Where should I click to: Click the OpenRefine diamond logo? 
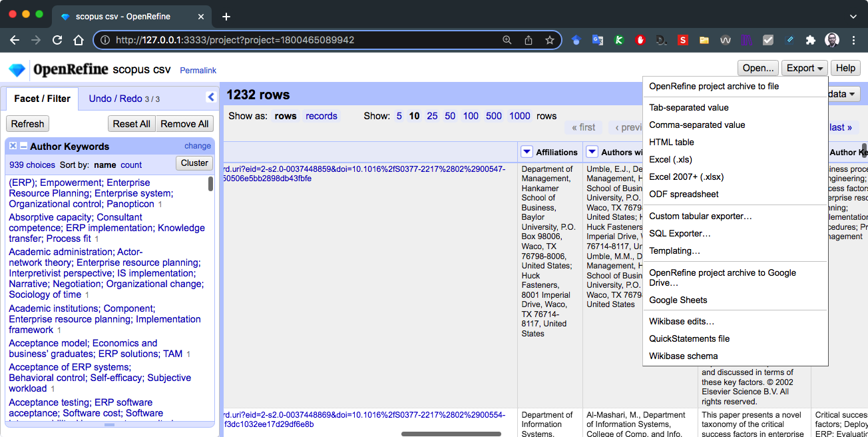[x=17, y=69]
